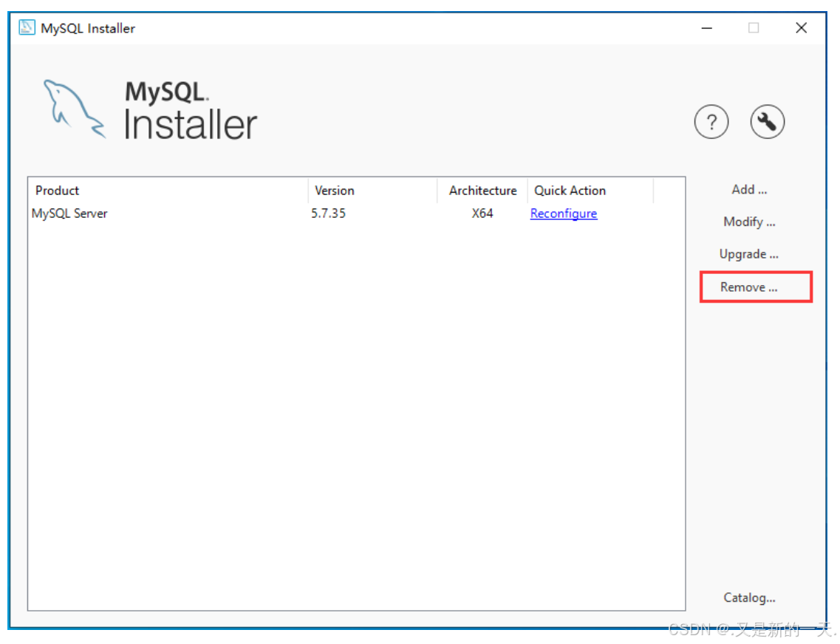Open help via the question mark icon
The height and width of the screenshot is (644, 840).
tap(711, 122)
